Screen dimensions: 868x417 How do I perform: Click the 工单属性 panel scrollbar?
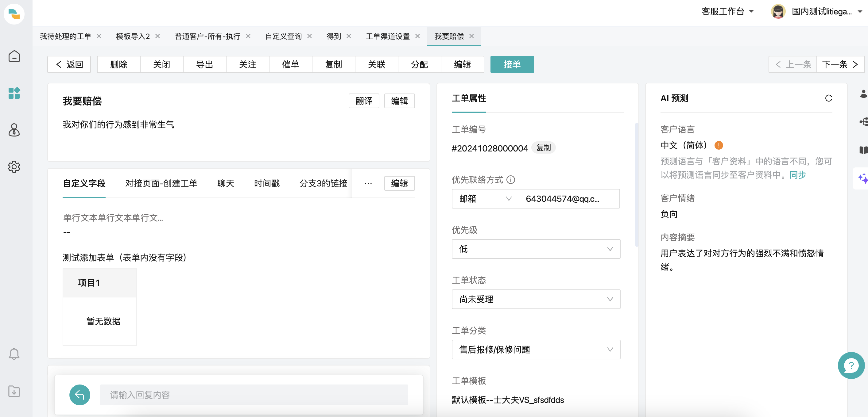pos(637,185)
